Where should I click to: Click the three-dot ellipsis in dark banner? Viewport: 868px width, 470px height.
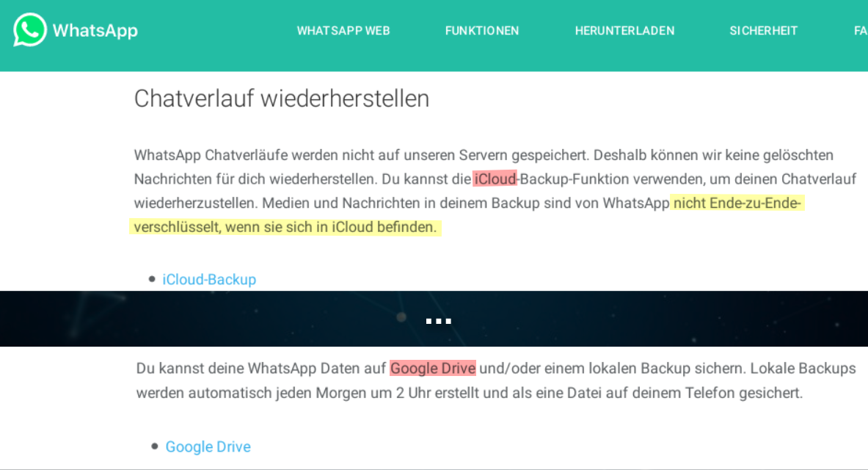click(x=438, y=321)
